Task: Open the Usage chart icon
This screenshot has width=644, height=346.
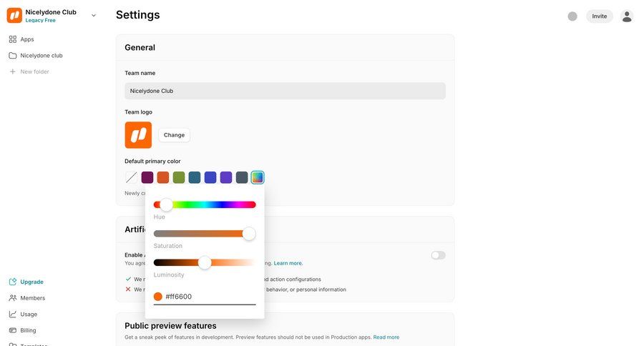Action: (13, 314)
